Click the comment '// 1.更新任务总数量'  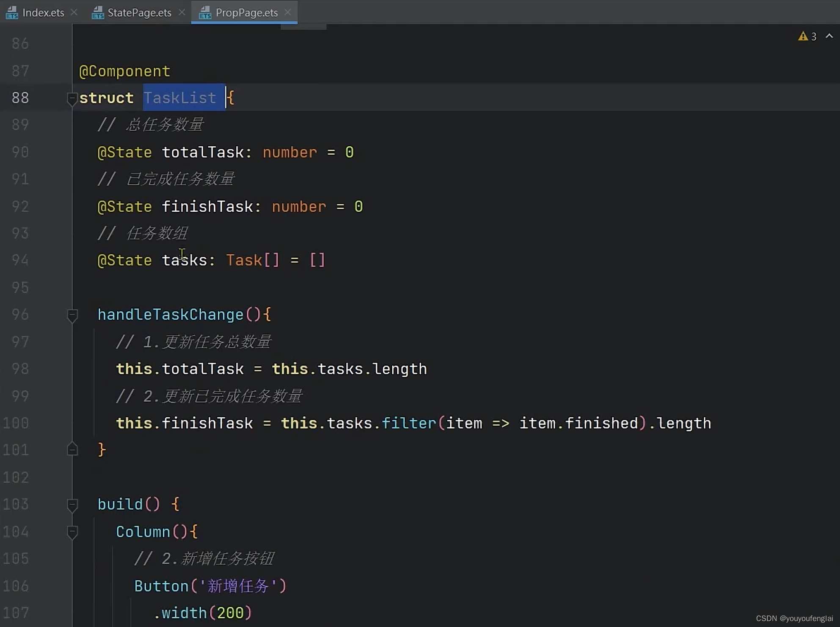point(193,342)
